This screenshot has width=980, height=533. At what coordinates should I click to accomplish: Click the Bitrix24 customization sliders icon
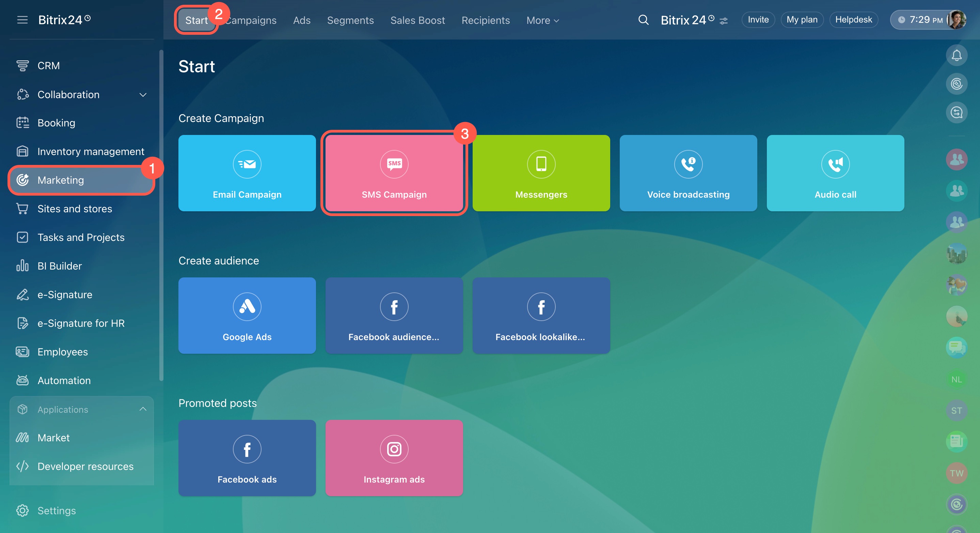coord(724,20)
